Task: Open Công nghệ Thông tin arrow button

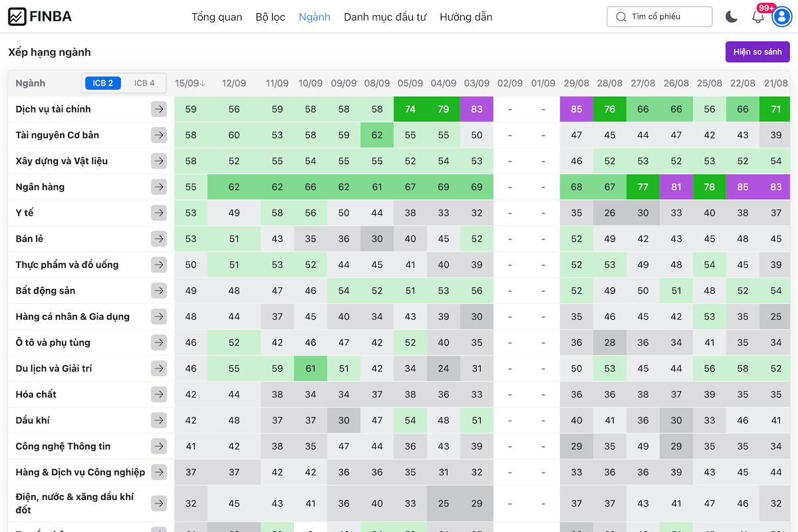Action: pyautogui.click(x=158, y=446)
